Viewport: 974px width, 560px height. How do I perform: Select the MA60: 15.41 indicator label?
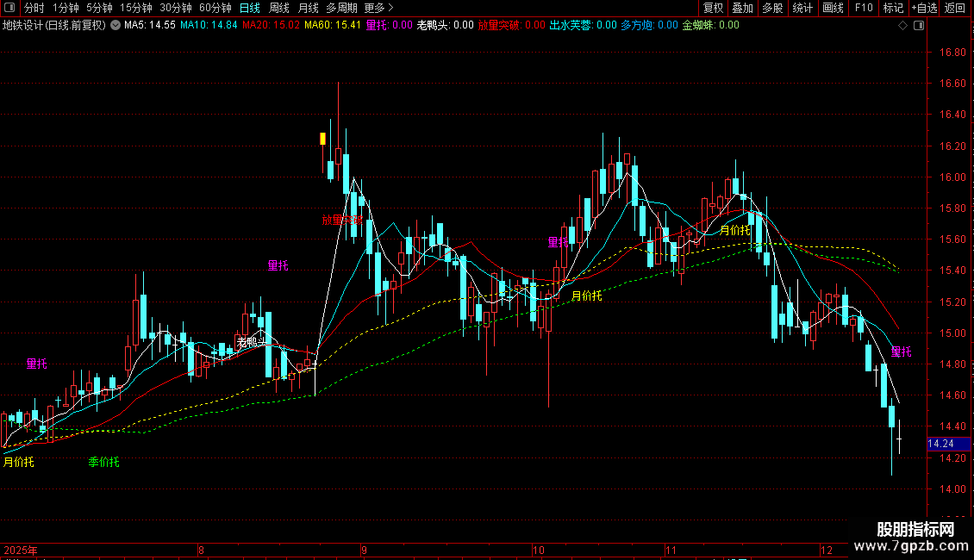(333, 26)
